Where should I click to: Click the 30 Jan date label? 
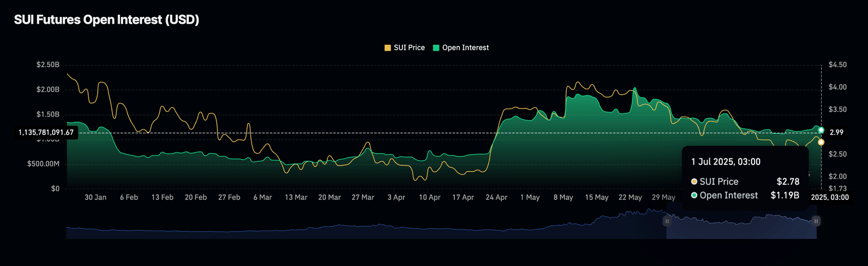point(96,198)
